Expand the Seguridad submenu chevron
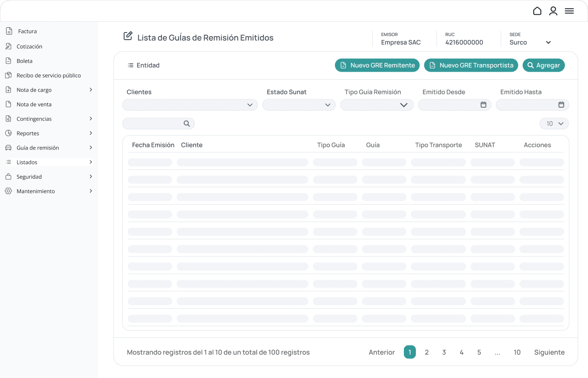The width and height of the screenshot is (588, 378). pos(91,177)
